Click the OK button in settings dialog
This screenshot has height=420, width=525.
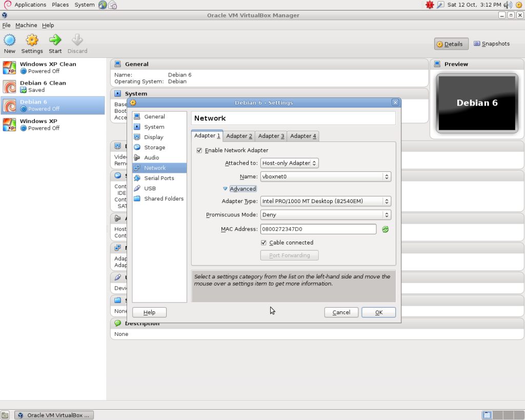pyautogui.click(x=378, y=312)
